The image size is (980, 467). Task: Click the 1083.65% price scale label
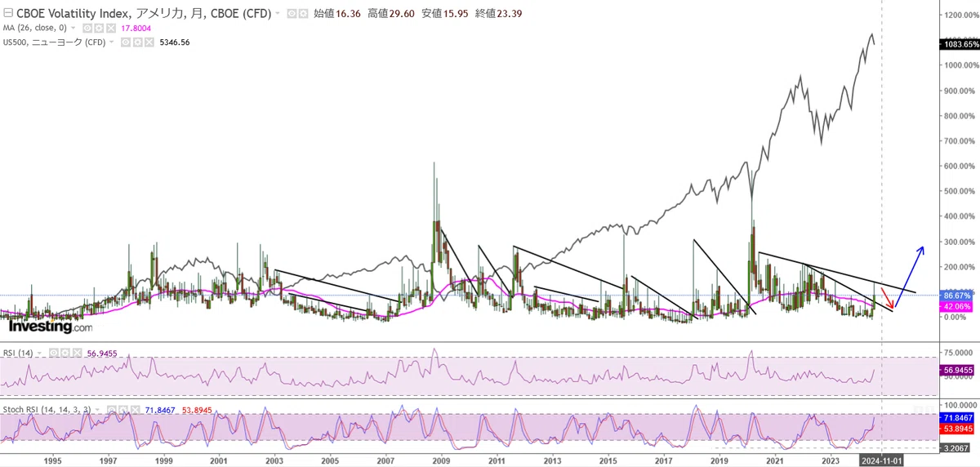click(960, 45)
